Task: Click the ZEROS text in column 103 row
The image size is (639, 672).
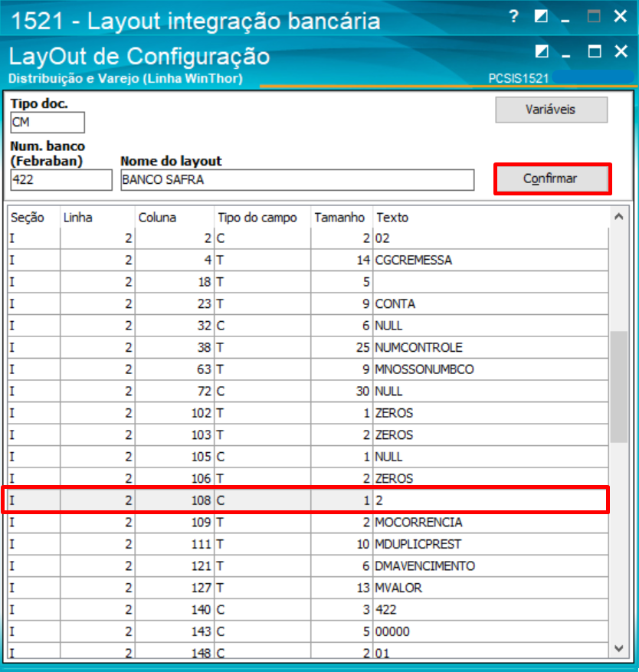Action: click(394, 435)
